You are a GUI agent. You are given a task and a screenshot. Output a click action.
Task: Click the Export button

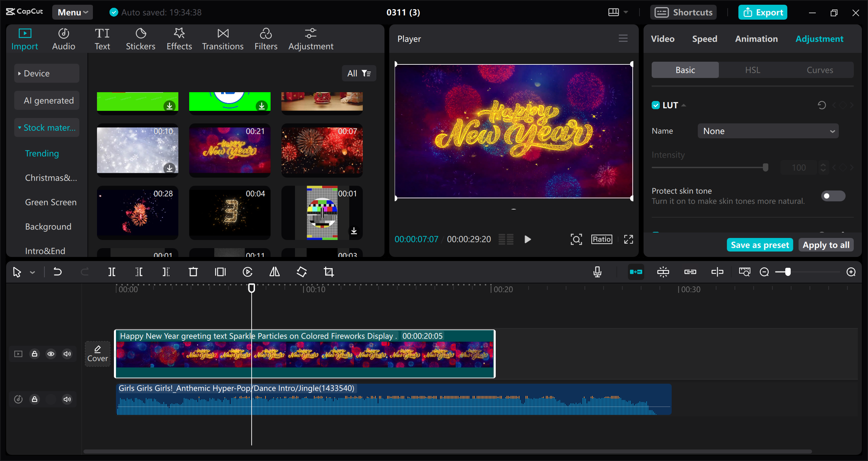(x=763, y=12)
